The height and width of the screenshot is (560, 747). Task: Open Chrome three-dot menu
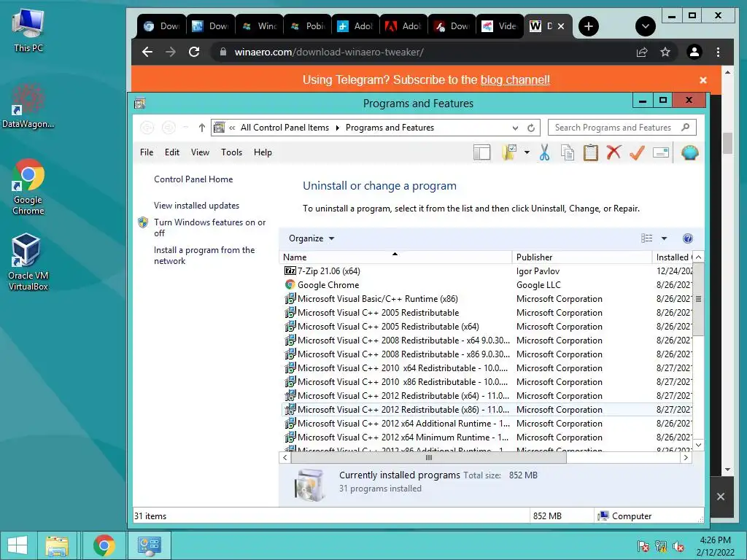(718, 52)
